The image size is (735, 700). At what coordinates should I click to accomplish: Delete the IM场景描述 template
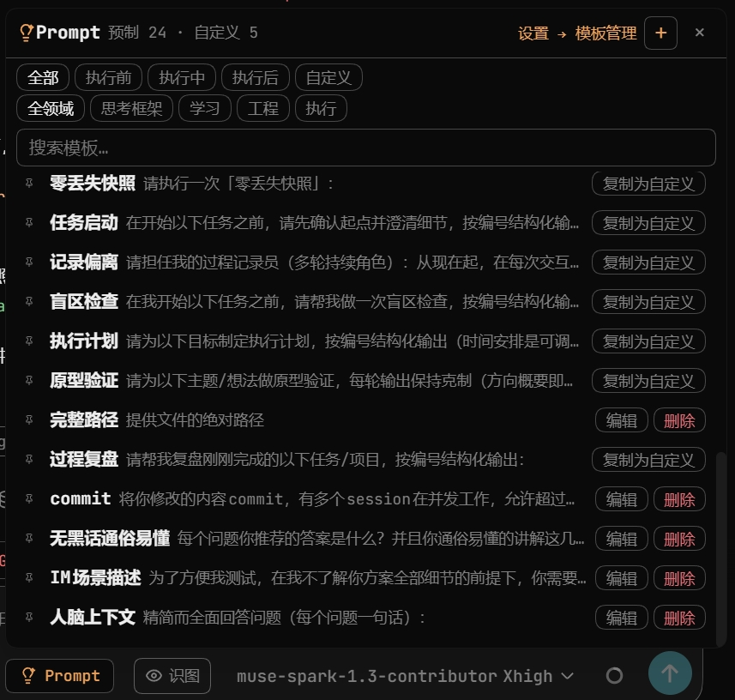point(679,577)
